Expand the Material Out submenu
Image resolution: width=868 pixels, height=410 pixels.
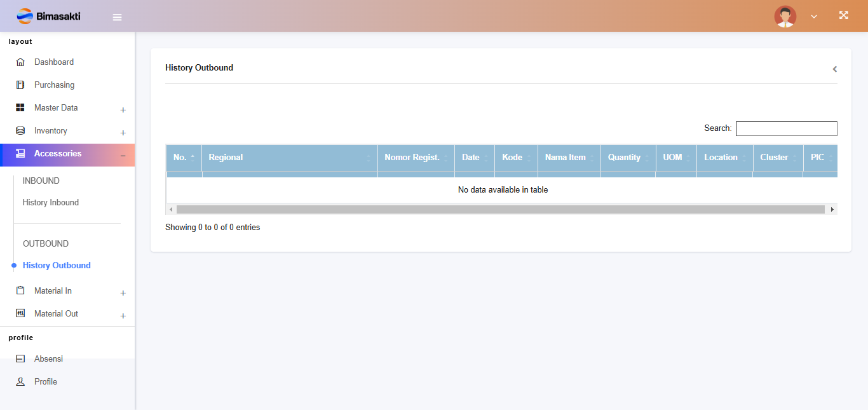(x=123, y=316)
